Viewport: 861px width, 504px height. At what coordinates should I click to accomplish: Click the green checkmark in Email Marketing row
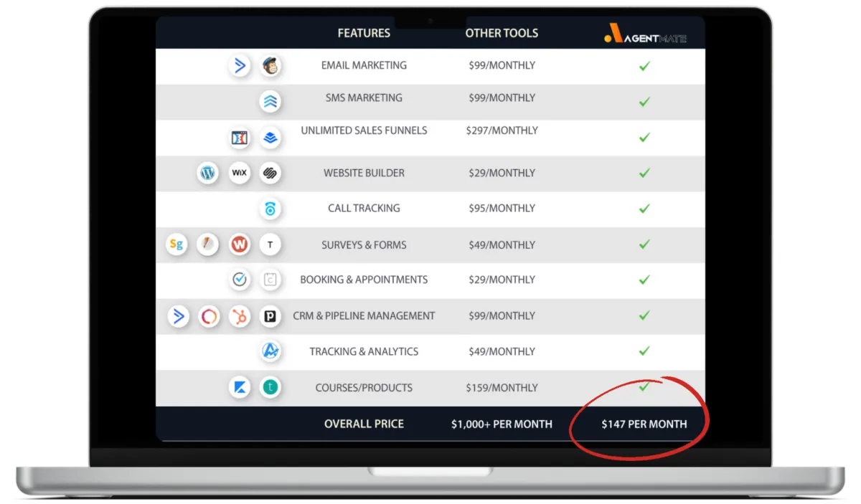[644, 66]
